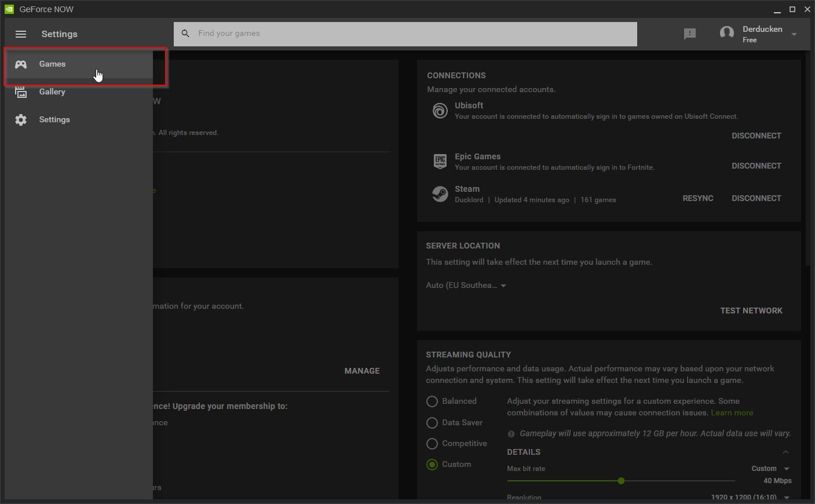The height and width of the screenshot is (504, 815).
Task: Click the 'Max bit rate' label
Action: click(x=526, y=469)
